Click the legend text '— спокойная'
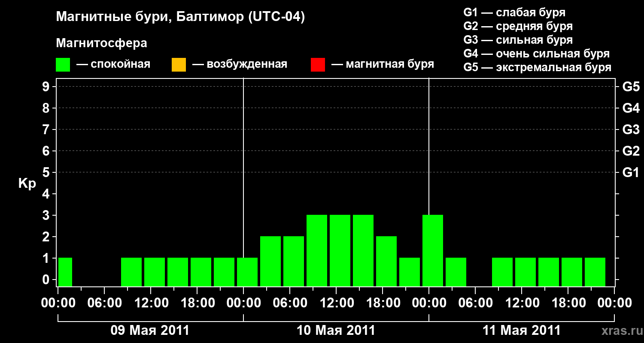This screenshot has height=343, width=644. coord(113,65)
